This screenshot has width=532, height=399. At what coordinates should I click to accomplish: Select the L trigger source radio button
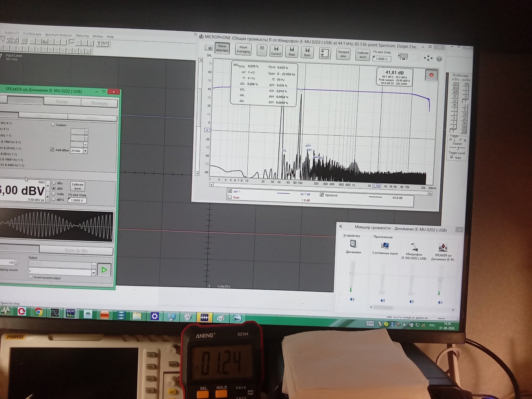[x=451, y=140]
